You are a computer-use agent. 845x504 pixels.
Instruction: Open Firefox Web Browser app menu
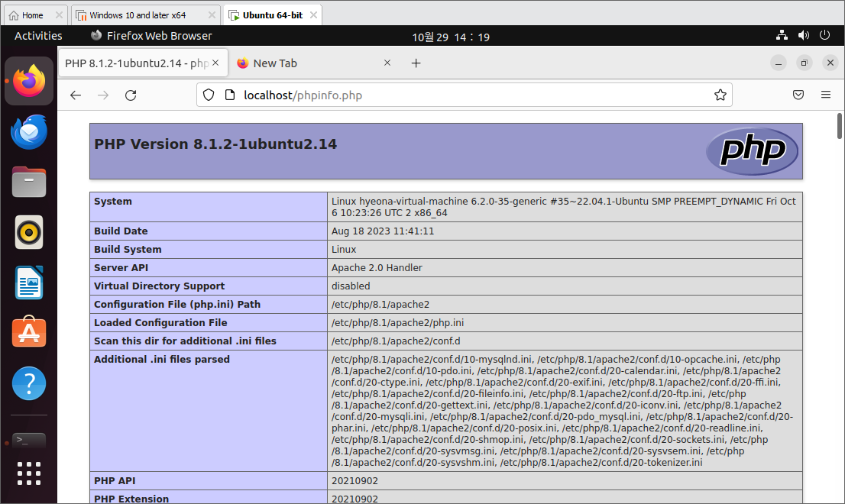[151, 36]
